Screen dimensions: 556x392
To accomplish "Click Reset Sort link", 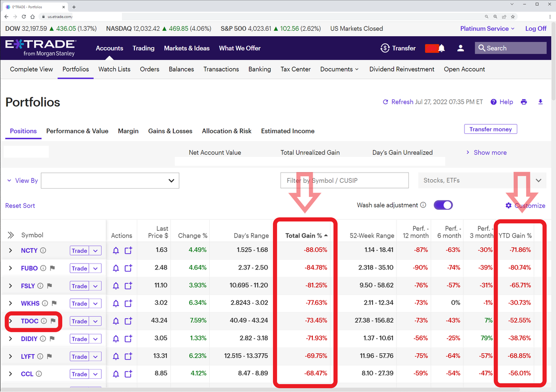I will coord(20,206).
